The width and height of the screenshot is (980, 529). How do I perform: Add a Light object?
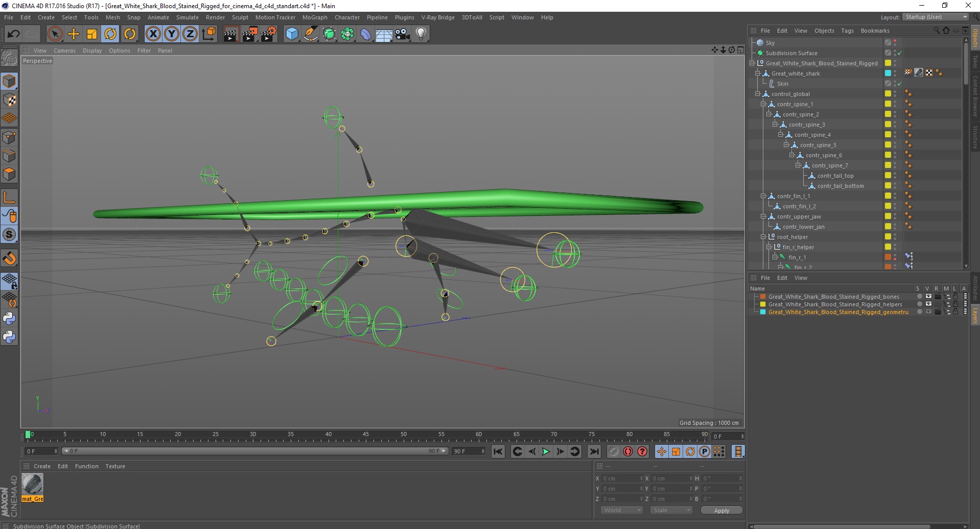(421, 34)
